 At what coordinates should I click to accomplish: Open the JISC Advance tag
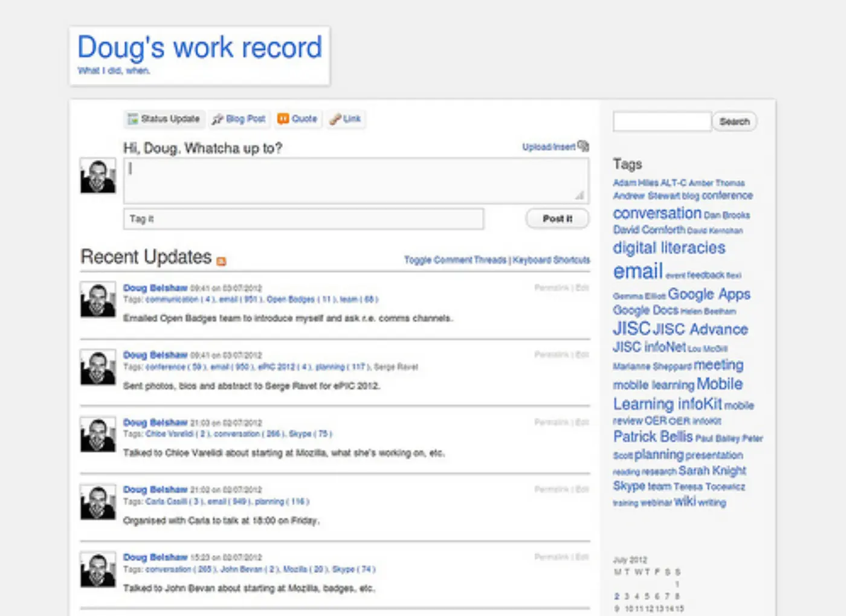pos(700,329)
